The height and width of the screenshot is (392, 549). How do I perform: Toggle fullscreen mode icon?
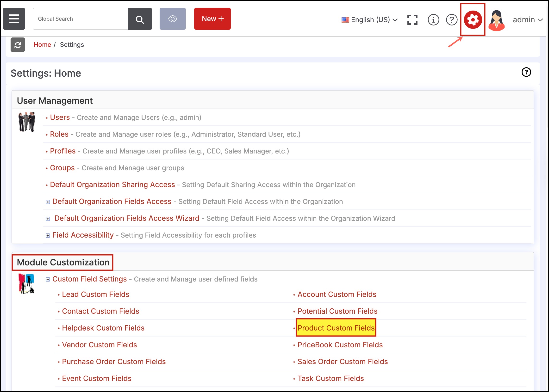click(x=412, y=19)
